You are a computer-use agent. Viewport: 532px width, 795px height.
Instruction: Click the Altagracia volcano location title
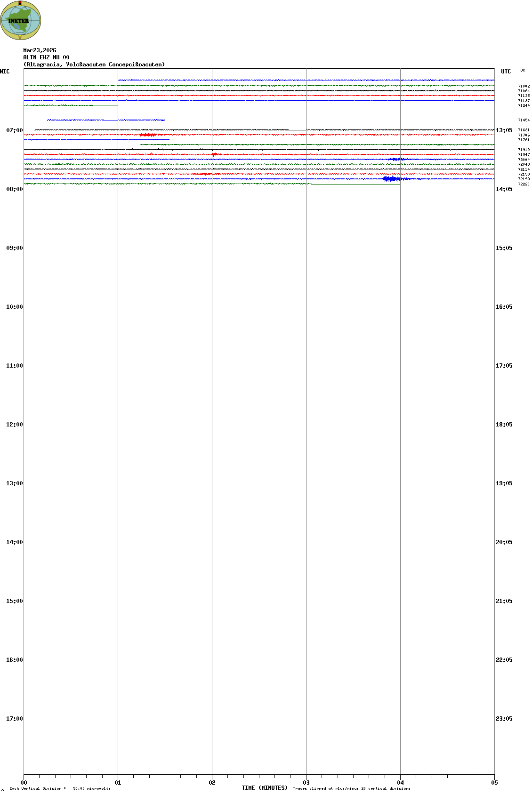click(94, 64)
